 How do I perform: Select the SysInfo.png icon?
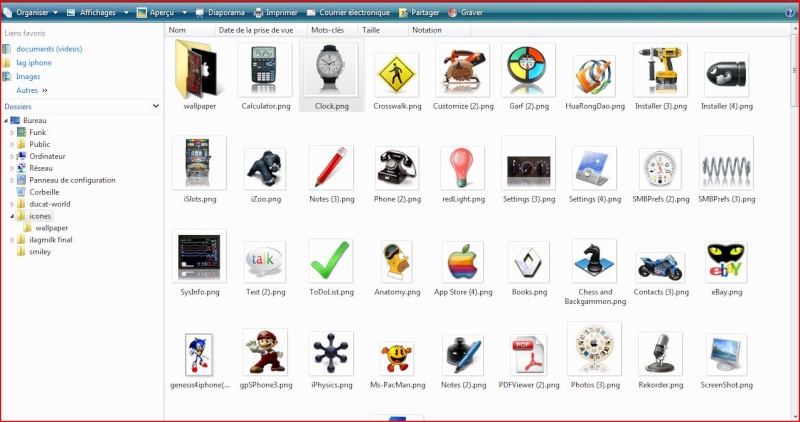[199, 256]
